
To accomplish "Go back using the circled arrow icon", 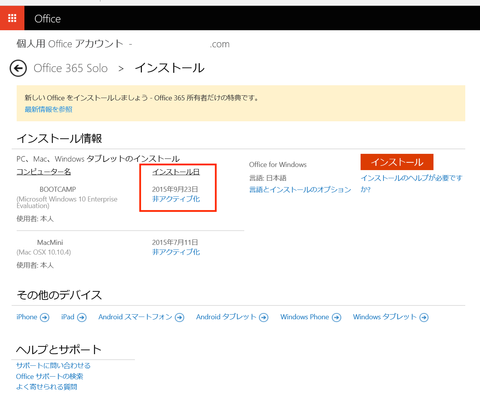I will coord(18,68).
